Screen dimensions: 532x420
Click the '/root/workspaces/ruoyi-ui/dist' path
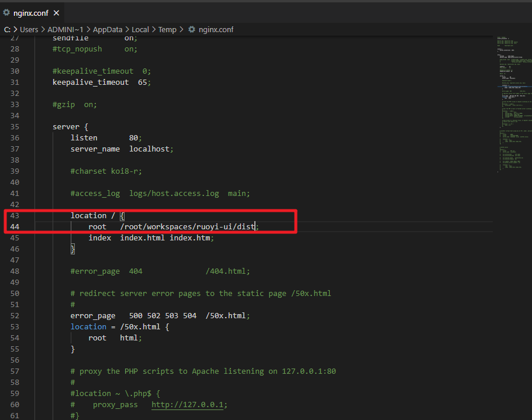[x=187, y=226]
